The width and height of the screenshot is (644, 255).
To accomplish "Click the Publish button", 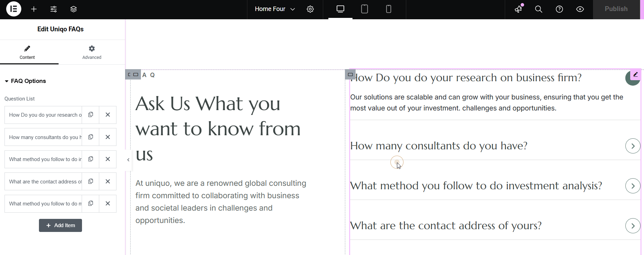I will tap(616, 9).
